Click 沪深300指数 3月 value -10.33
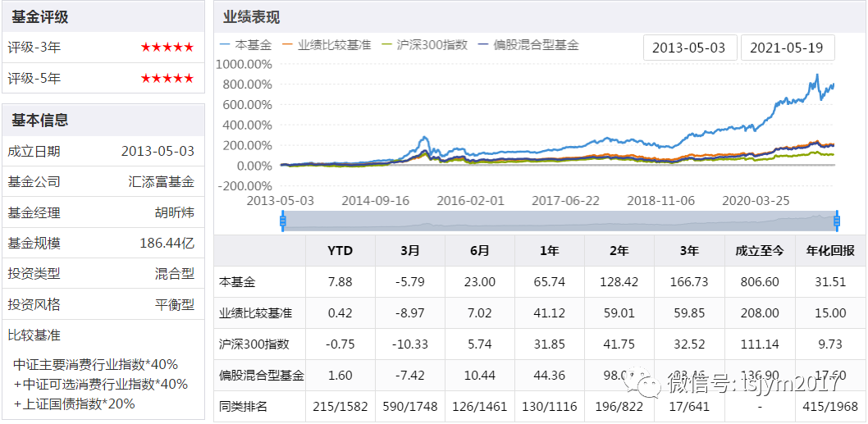The height and width of the screenshot is (424, 868). click(x=410, y=344)
